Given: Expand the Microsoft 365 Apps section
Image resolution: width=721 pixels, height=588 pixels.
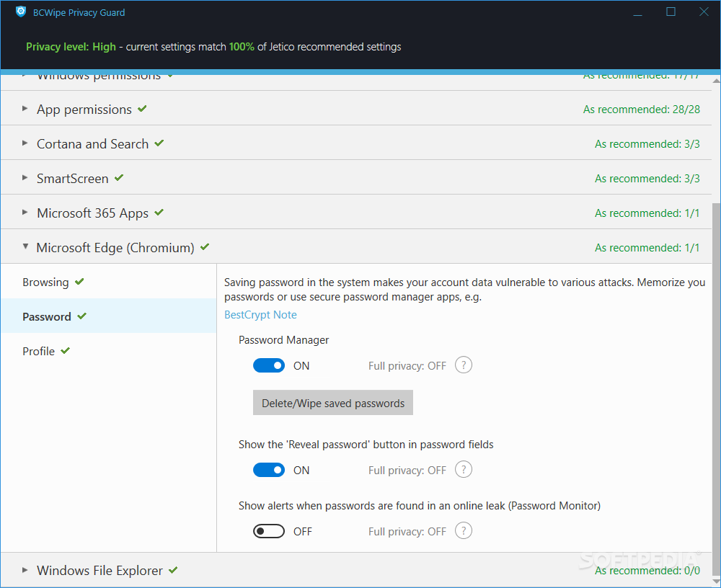Looking at the screenshot, I should click(x=25, y=212).
